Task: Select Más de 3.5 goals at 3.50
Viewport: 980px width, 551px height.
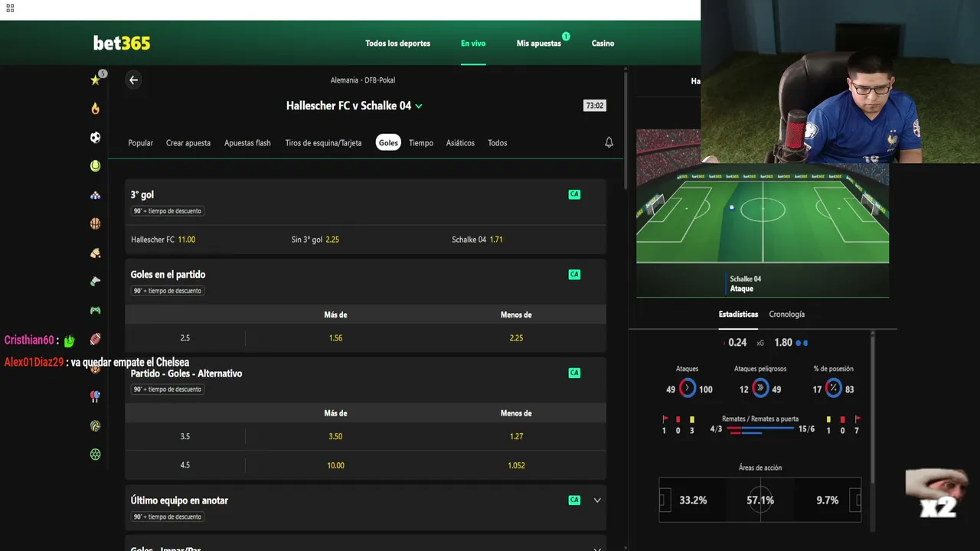Action: pos(335,436)
